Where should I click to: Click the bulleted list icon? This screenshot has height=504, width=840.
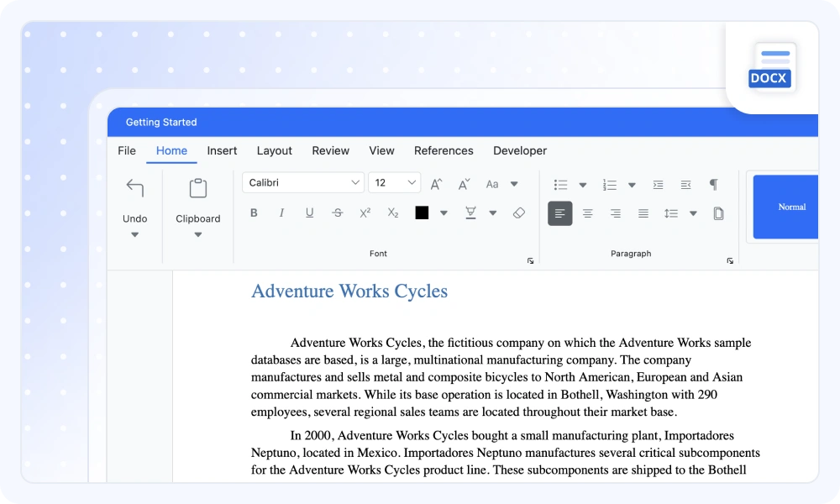coord(560,185)
